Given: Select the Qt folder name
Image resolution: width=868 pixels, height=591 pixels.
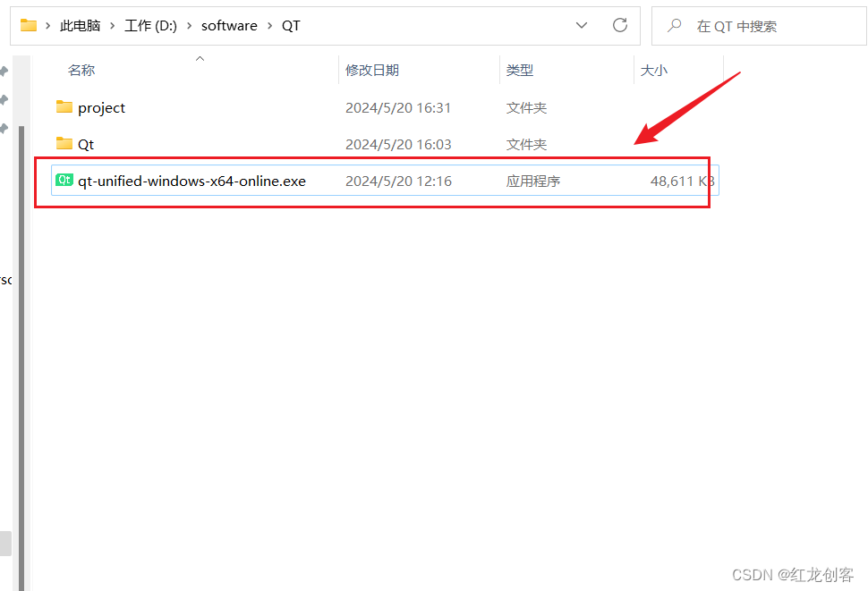Looking at the screenshot, I should pyautogui.click(x=86, y=144).
